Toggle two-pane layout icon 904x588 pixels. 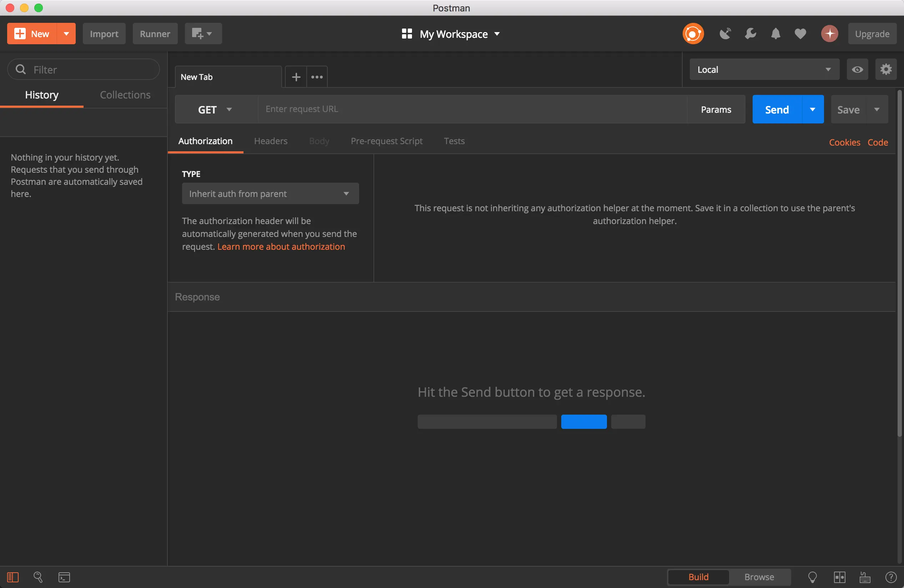point(839,577)
